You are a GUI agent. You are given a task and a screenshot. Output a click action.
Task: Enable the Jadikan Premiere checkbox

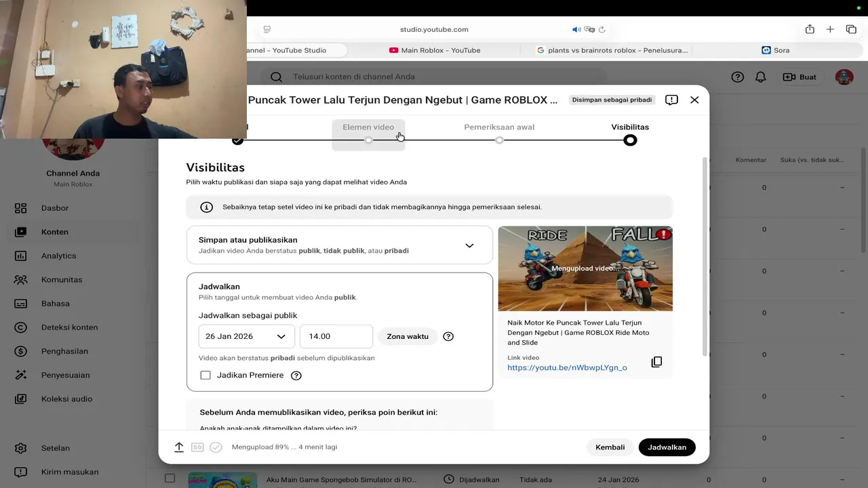pos(205,375)
